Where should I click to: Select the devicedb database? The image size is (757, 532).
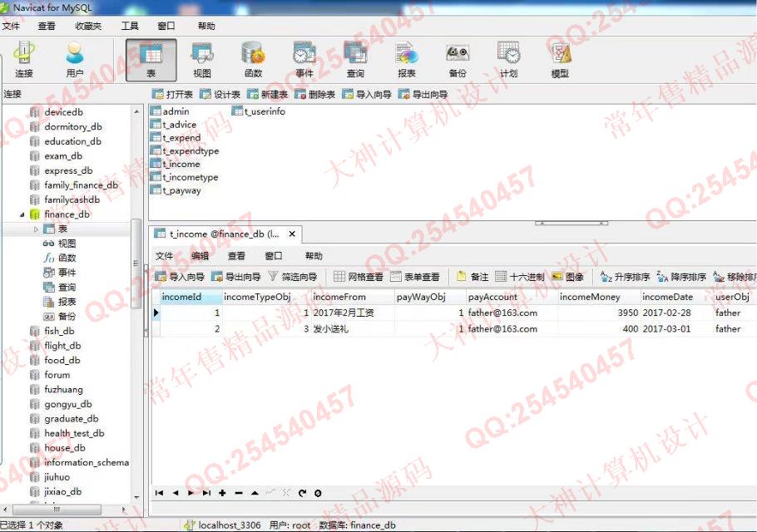click(63, 112)
